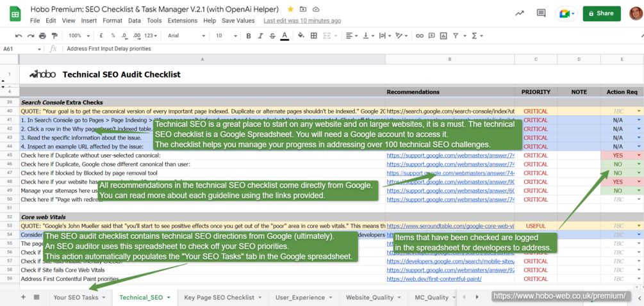Screen dimensions: 644x306
Task: Decrease decimal places
Action: click(125, 36)
